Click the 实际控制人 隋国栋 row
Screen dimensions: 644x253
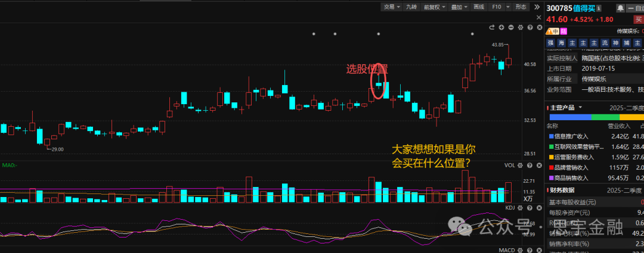tap(595, 58)
